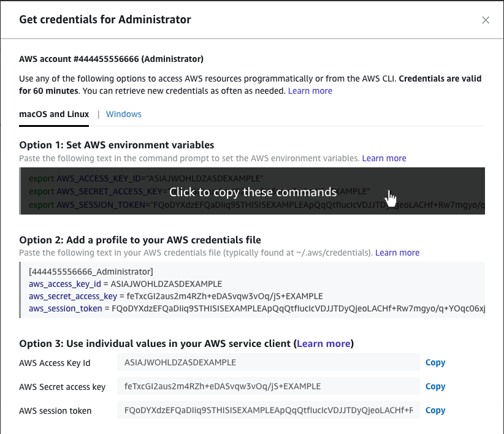Close the Get credentials dialog
This screenshot has height=434, width=504.
click(x=486, y=20)
